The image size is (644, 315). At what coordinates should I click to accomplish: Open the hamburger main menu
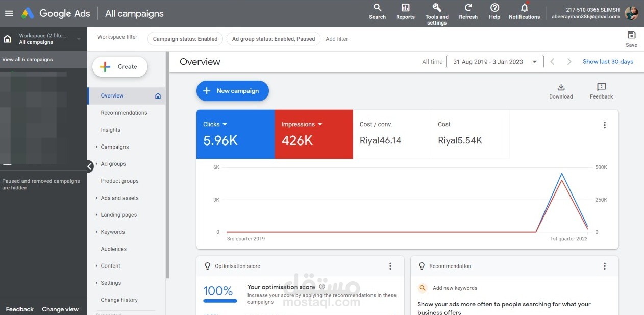coord(9,13)
